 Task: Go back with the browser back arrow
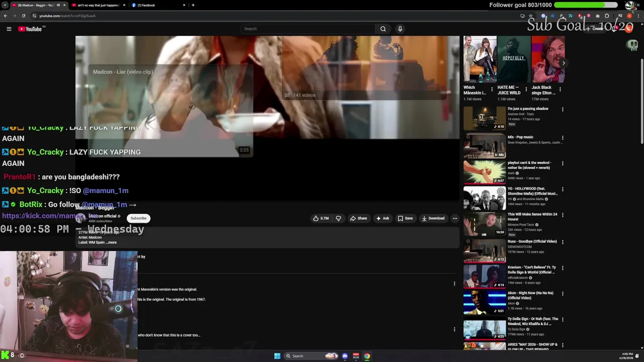coord(6,16)
